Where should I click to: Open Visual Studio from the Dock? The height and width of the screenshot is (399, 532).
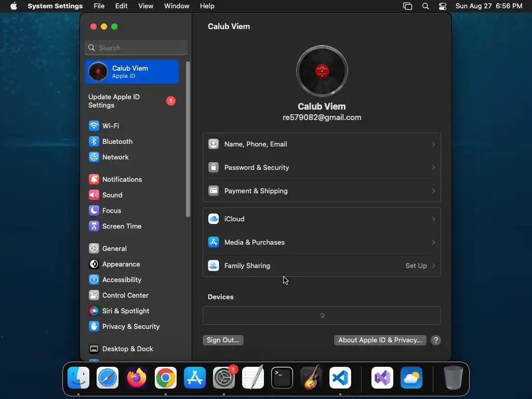pyautogui.click(x=382, y=378)
